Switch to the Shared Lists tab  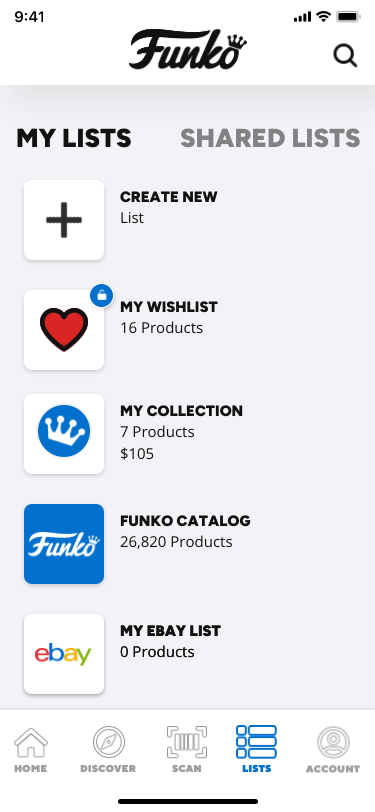click(x=270, y=138)
